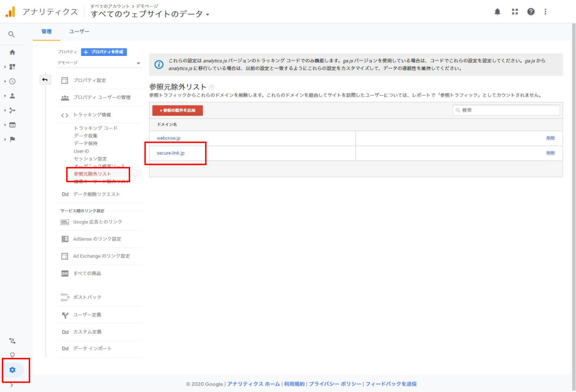Image resolution: width=576 pixels, height=392 pixels.
Task: Expand the Customization dashboard sidebar arrow
Action: pyautogui.click(x=5, y=67)
